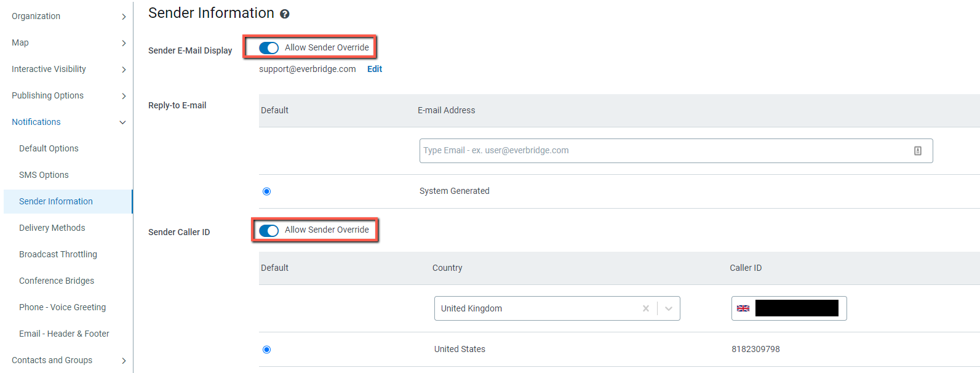The width and height of the screenshot is (980, 373).
Task: Toggle Allow Sender Override for Sender E-Mail Display
Action: (x=269, y=48)
